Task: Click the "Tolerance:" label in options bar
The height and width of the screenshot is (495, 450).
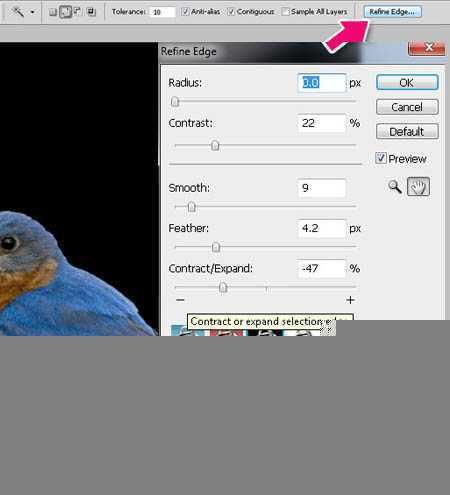Action: click(129, 12)
